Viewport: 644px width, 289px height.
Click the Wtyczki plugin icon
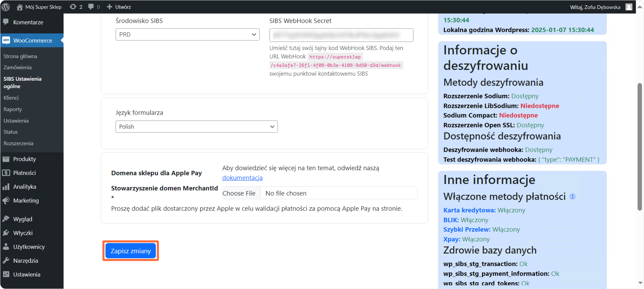pyautogui.click(x=6, y=233)
